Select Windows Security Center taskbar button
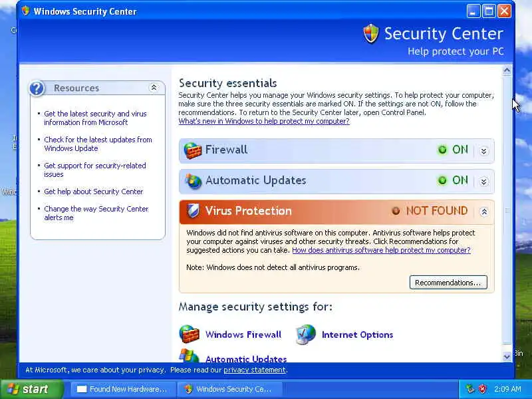 (229, 389)
